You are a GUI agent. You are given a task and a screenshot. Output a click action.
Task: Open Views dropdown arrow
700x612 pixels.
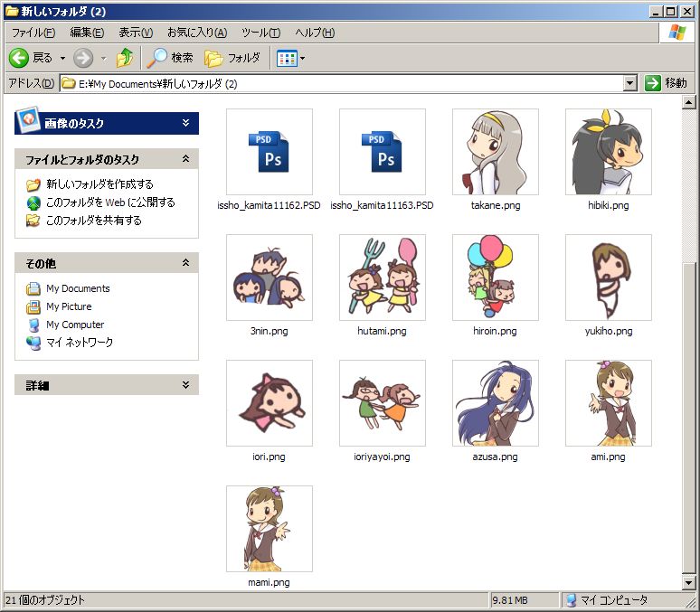coord(303,59)
